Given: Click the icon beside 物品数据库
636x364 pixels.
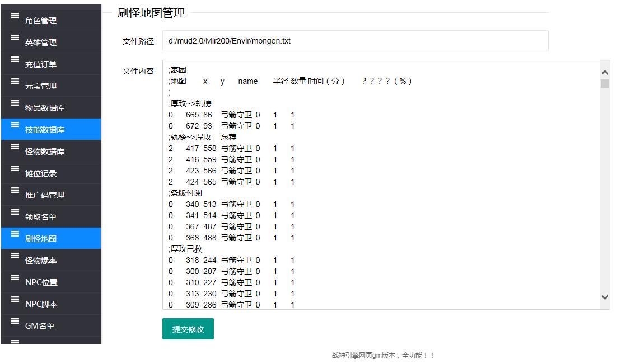Looking at the screenshot, I should [x=15, y=103].
